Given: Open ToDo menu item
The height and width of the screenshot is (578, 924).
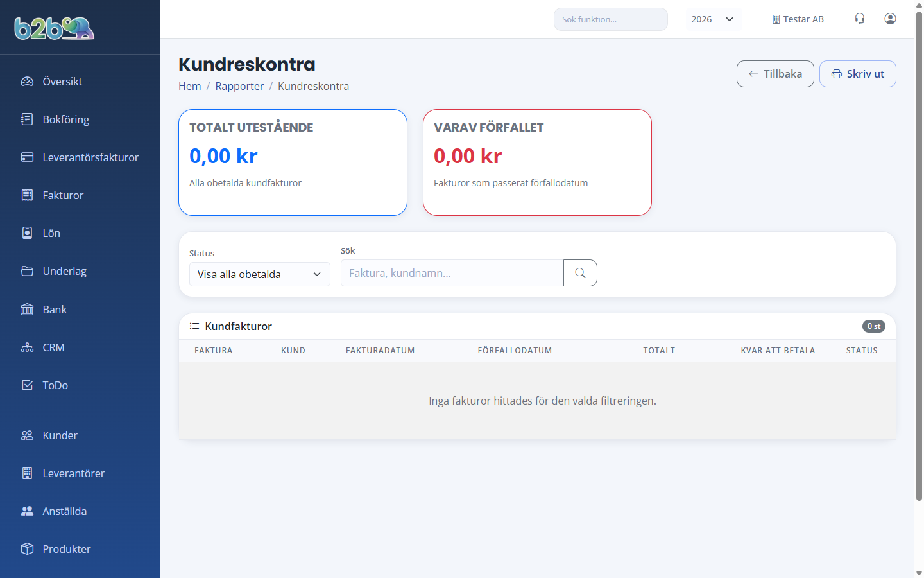Looking at the screenshot, I should coord(80,385).
